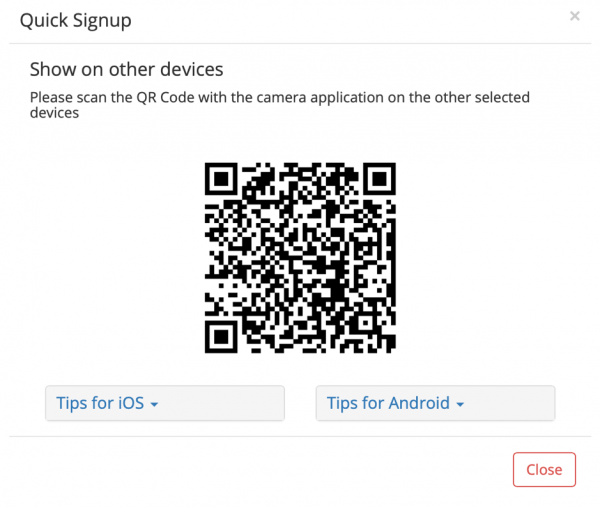Click the blank header area right of Quick Signup
Image resolution: width=600 pixels, height=508 pixels.
click(x=350, y=19)
